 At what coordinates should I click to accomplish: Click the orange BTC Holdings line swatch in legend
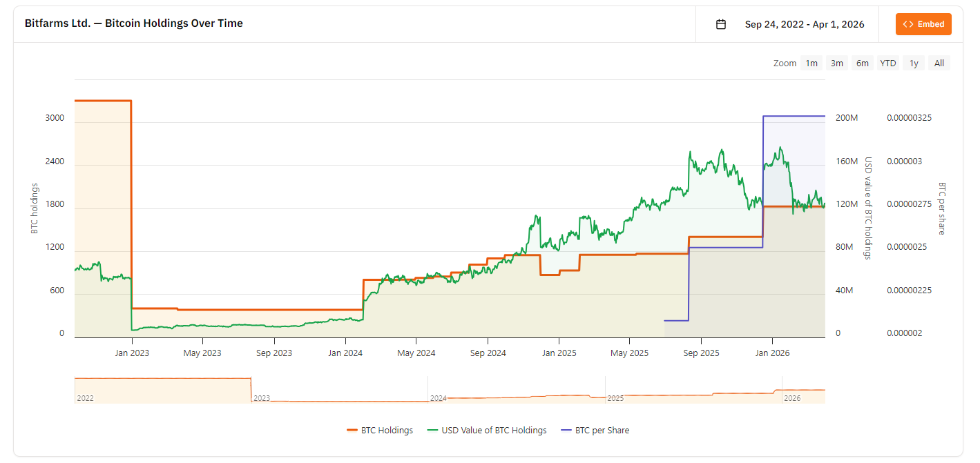[x=352, y=431]
